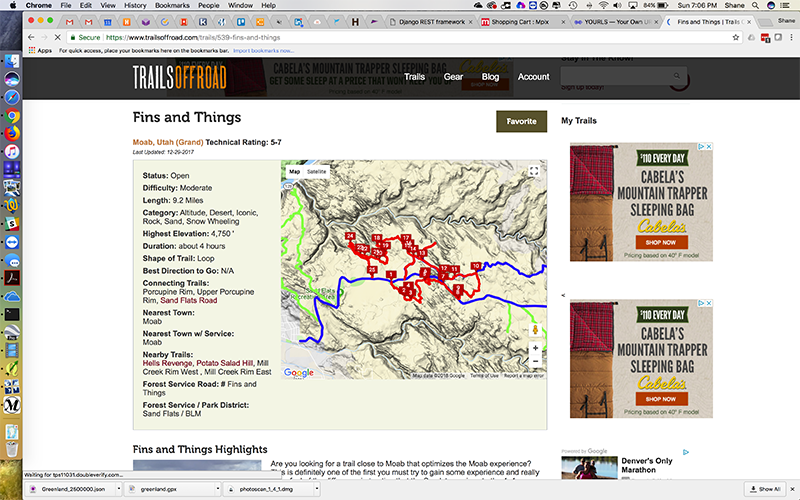Image resolution: width=800 pixels, height=500 pixels.
Task: Switch to Shopping Cart : Mpix tab
Action: click(522, 22)
